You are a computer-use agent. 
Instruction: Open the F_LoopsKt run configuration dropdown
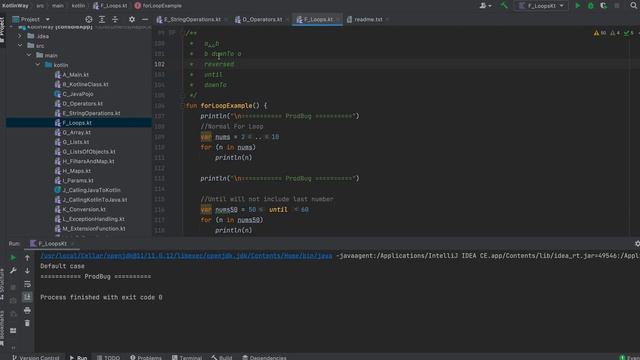coord(541,6)
